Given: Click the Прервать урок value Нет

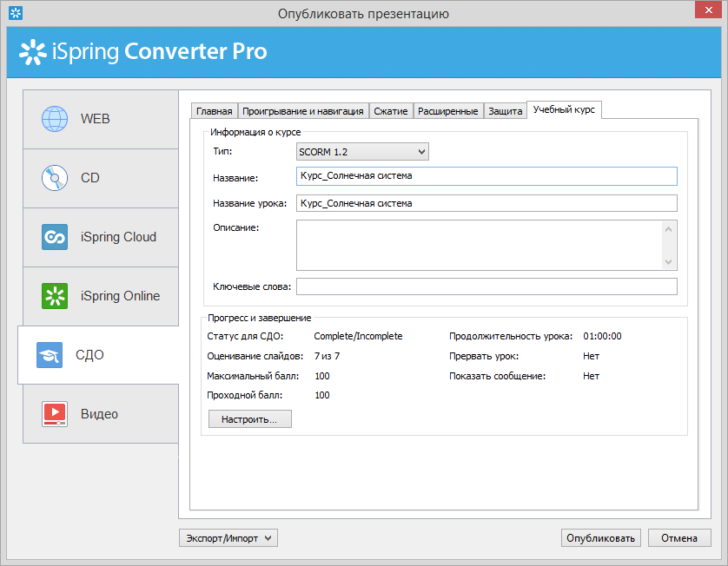Looking at the screenshot, I should pos(591,356).
